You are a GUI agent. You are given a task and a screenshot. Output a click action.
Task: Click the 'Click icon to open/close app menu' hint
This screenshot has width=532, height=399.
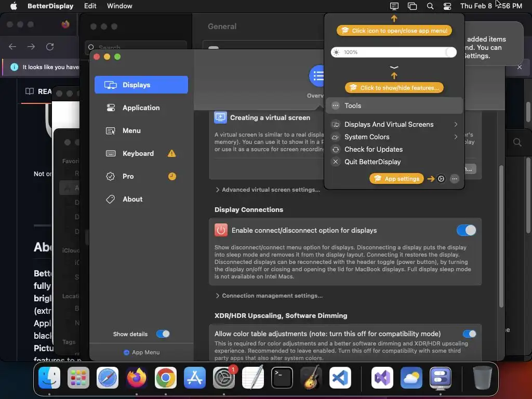point(394,31)
